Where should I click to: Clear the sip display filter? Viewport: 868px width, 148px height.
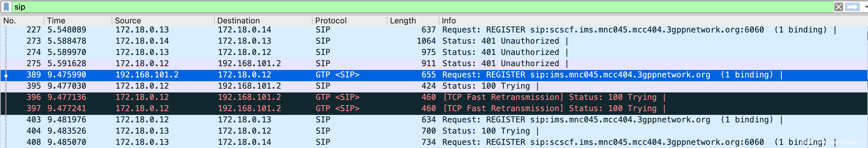tap(838, 7)
